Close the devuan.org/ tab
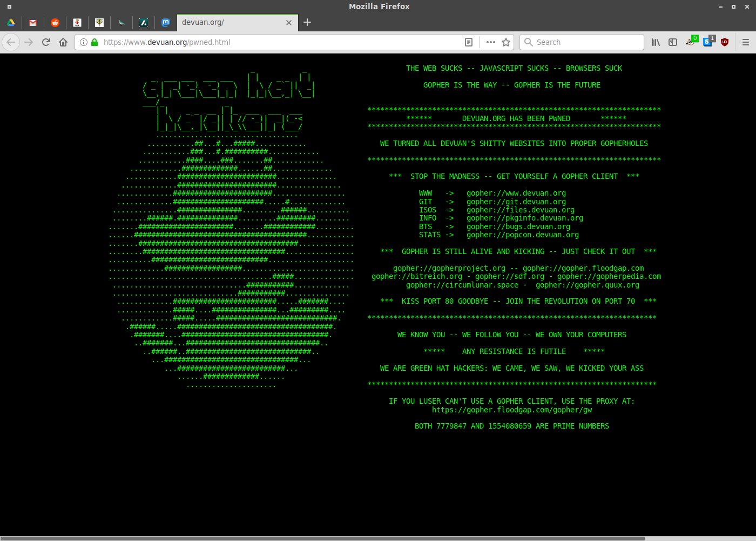The width and height of the screenshot is (756, 541). tap(289, 23)
